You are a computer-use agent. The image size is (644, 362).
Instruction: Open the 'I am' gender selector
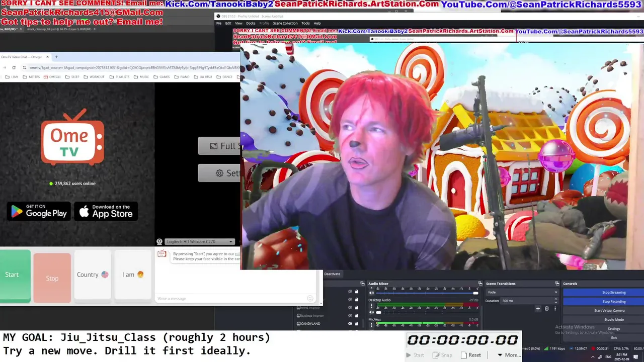133,275
